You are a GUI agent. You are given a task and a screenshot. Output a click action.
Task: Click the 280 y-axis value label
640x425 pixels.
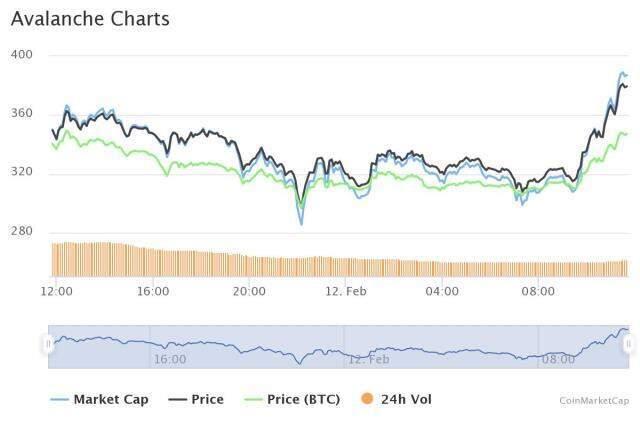tap(22, 232)
